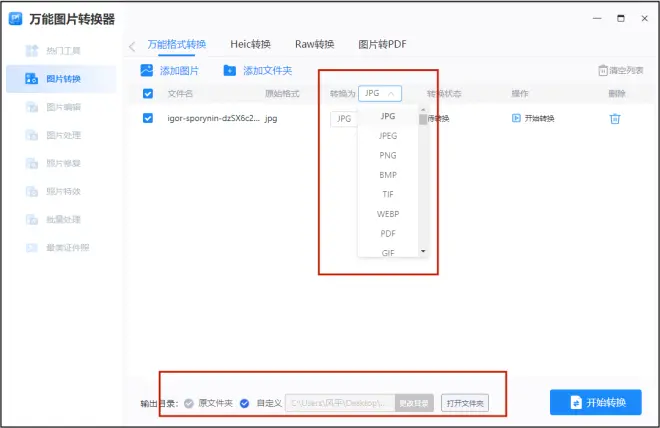
Task: Click the blue 开始转换 button at bottom
Action: click(x=595, y=402)
